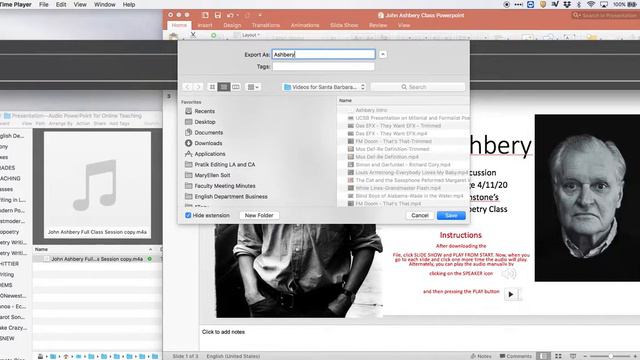Click zoom out minus in status bar

[584, 356]
